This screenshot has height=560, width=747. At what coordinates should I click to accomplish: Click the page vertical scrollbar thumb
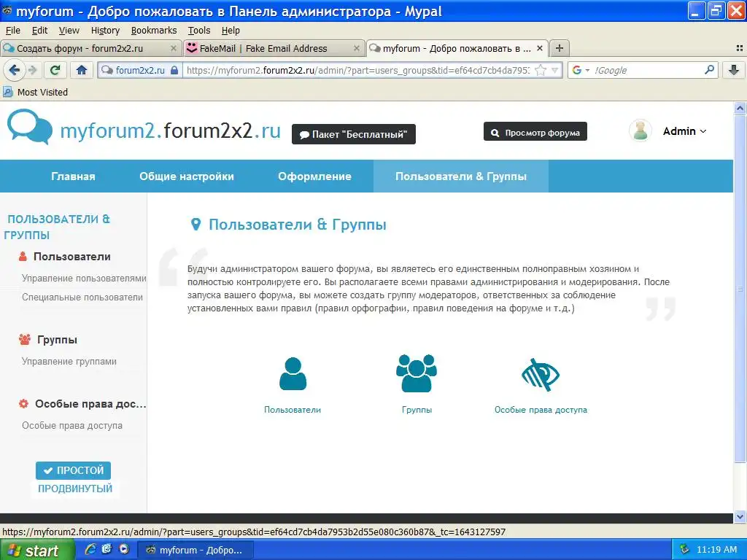(740, 288)
